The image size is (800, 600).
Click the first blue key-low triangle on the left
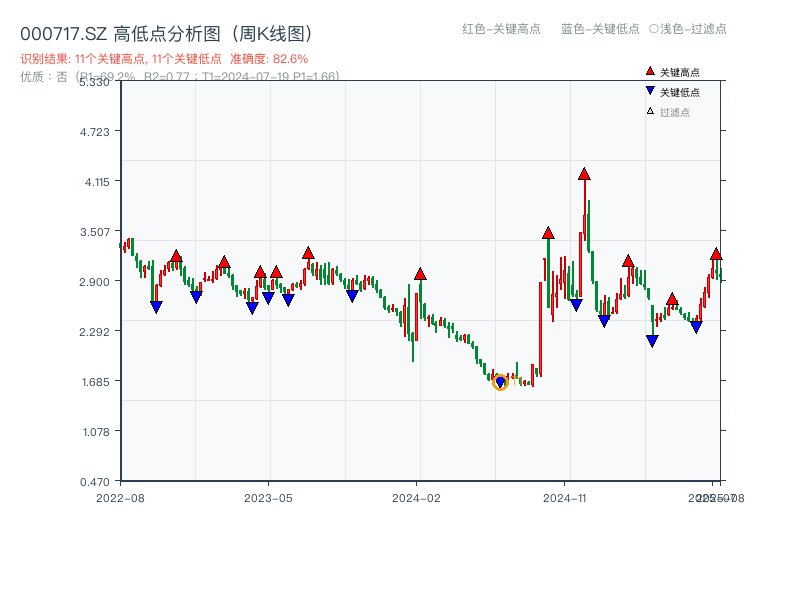point(156,307)
